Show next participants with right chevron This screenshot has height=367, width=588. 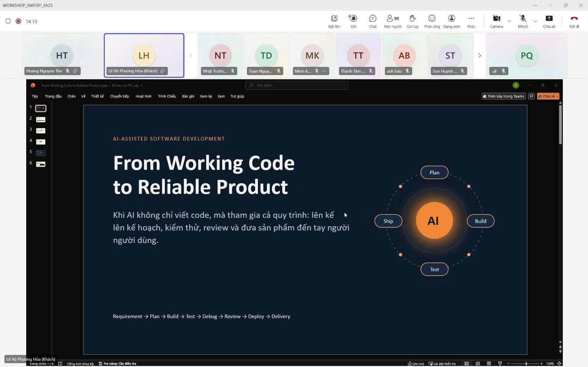[x=479, y=55]
